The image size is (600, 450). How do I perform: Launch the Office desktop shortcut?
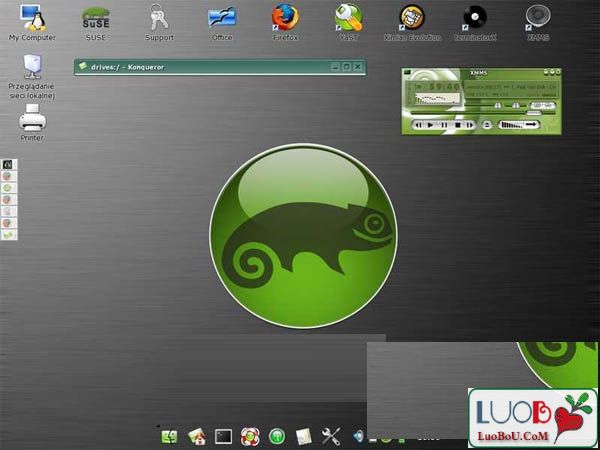point(222,23)
